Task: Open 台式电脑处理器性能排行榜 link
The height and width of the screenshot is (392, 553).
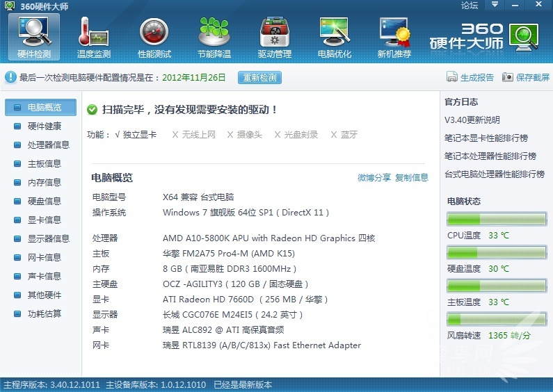Action: (x=495, y=174)
